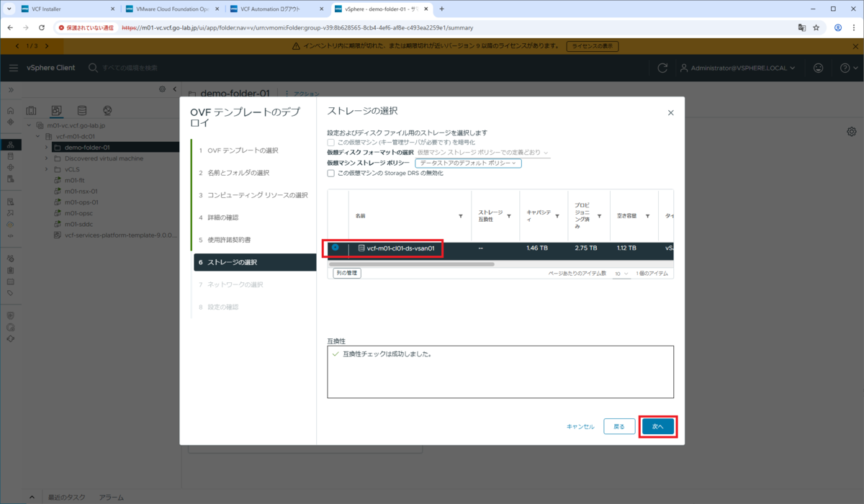The height and width of the screenshot is (504, 864).
Task: Switch to Networking inventory tree view
Action: click(107, 110)
